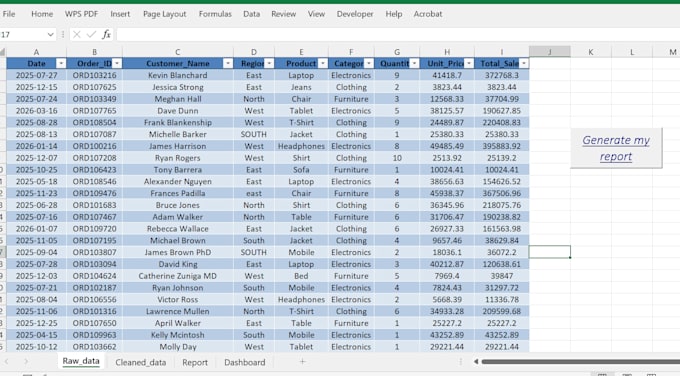Click the select-all corner triangle of the grid
This screenshot has width=680, height=376.
(3, 52)
